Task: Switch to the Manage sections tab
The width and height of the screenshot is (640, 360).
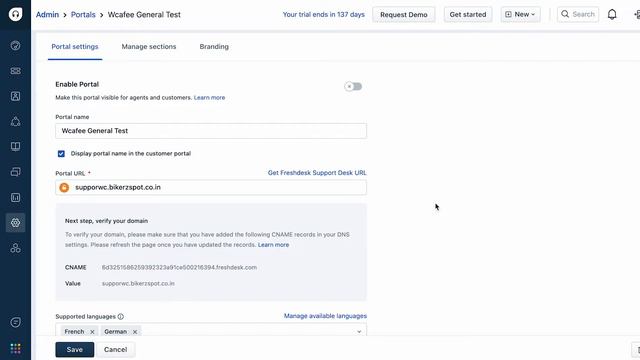Action: (149, 47)
